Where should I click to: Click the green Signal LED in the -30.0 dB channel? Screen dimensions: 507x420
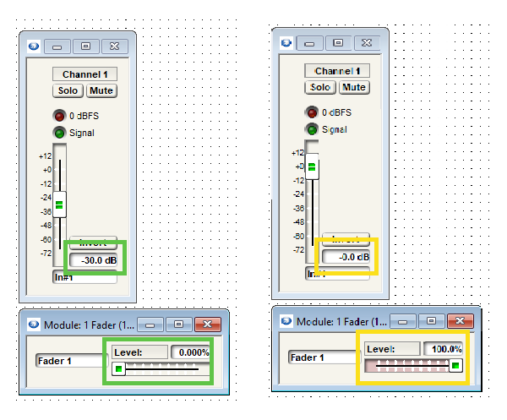coord(59,133)
